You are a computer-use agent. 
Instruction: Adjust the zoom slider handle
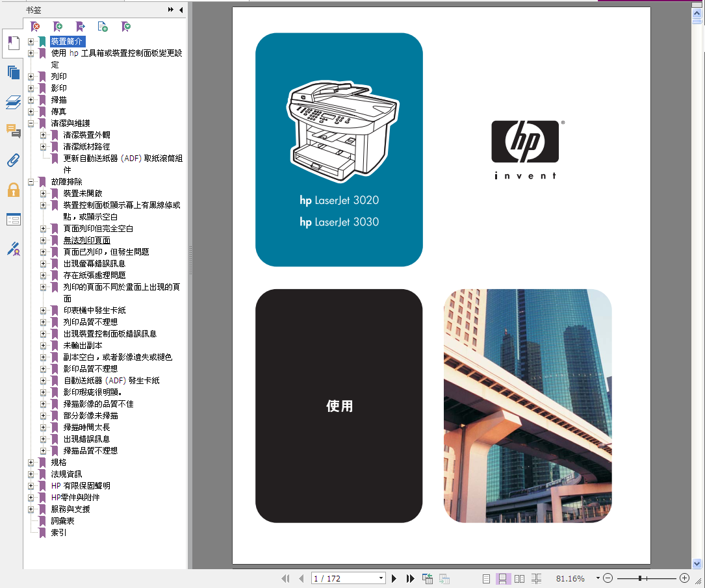pyautogui.click(x=640, y=578)
